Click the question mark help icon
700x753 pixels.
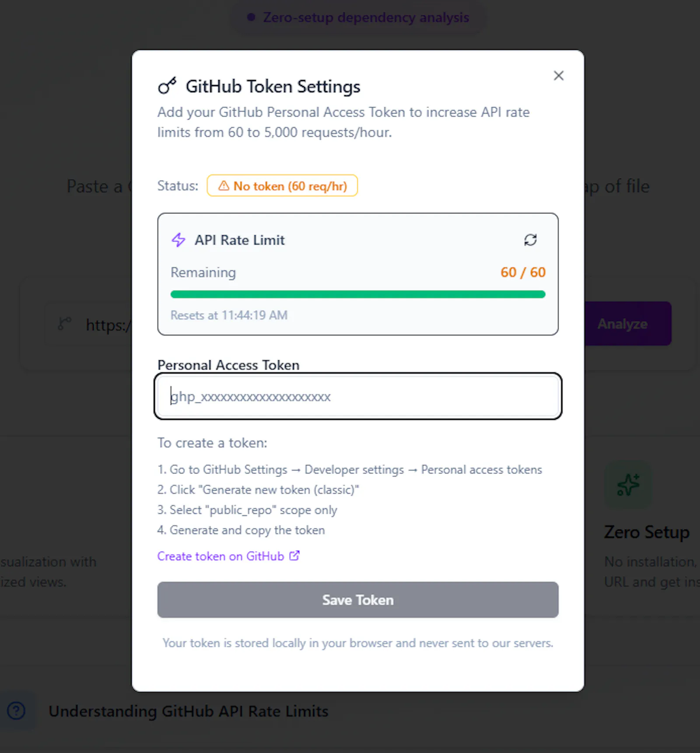click(16, 711)
